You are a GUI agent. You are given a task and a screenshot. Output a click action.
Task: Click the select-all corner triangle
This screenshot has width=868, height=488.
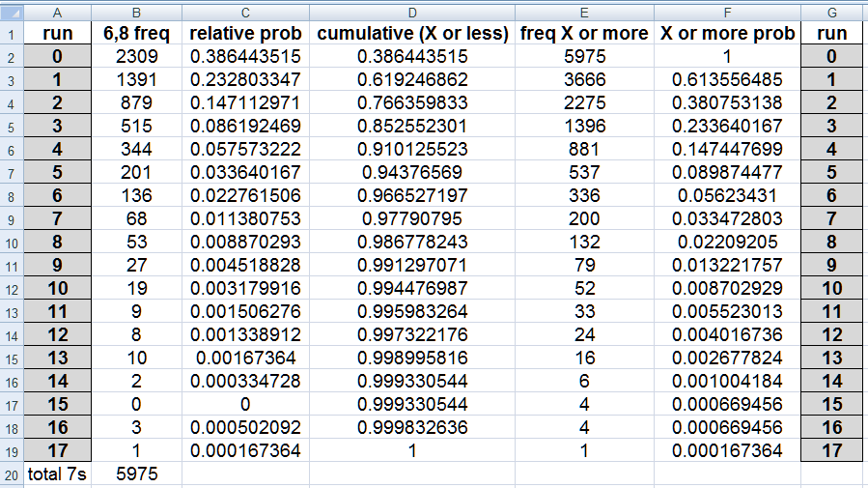pos(13,13)
